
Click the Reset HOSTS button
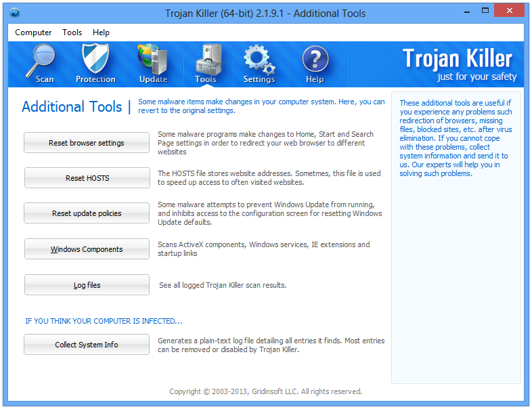87,178
